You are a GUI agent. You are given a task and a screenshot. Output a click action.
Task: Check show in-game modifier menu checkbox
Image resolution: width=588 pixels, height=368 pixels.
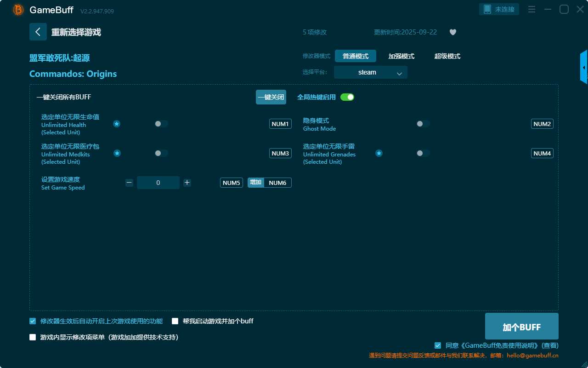pyautogui.click(x=33, y=337)
